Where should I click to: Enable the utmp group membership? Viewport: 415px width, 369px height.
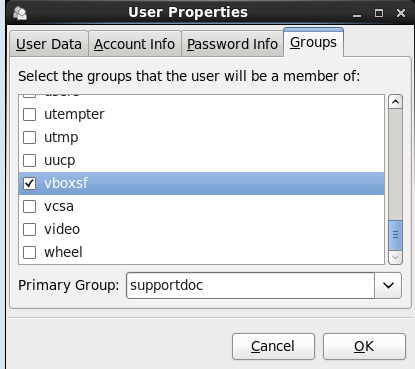29,137
